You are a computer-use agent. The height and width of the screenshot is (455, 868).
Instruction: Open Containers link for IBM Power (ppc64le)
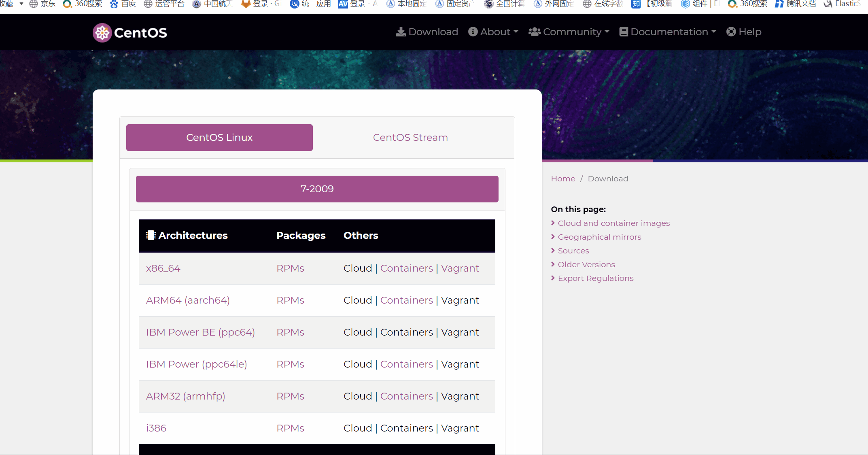pos(406,364)
